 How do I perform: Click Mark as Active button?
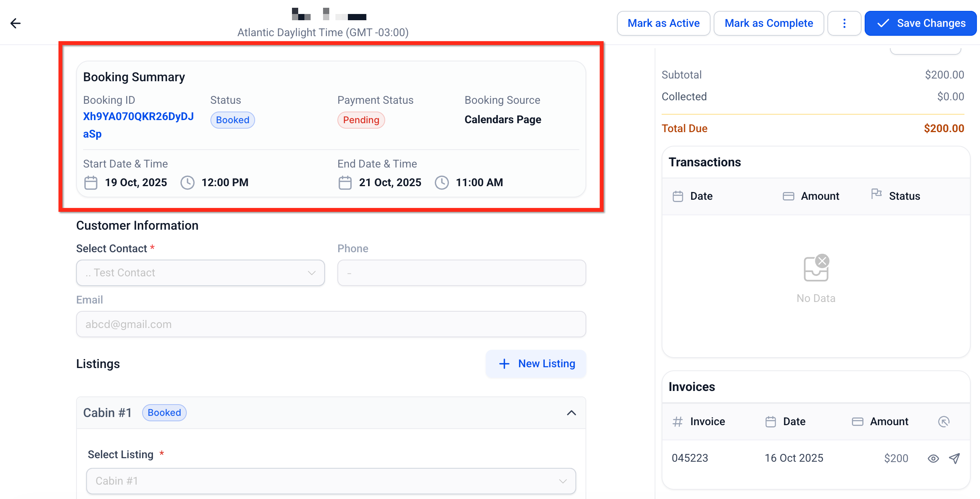663,23
